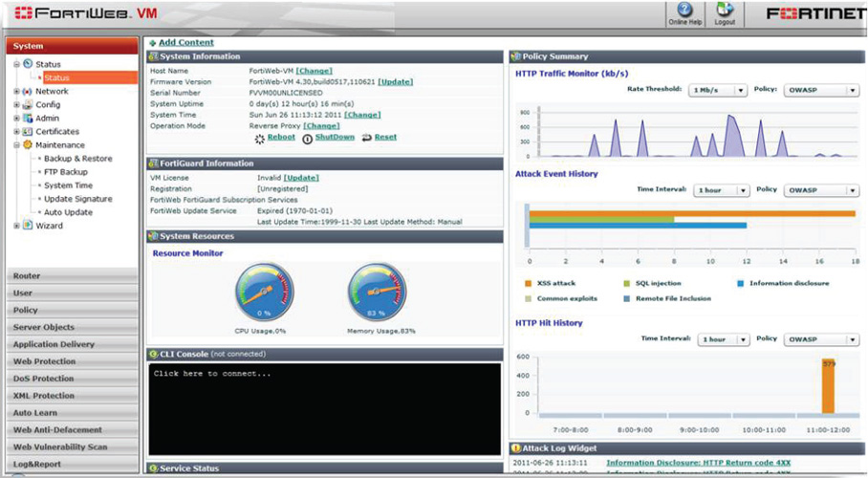Open HTTP Hit History Policy dropdown
Screen dimensions: 868x478
click(x=821, y=339)
